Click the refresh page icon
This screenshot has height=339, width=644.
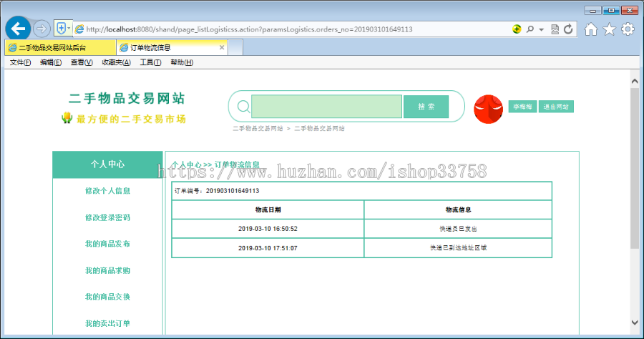click(x=568, y=29)
